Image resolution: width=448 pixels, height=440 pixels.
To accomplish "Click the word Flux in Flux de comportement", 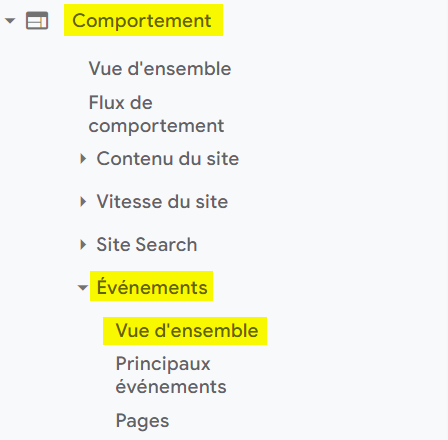I will point(105,102).
